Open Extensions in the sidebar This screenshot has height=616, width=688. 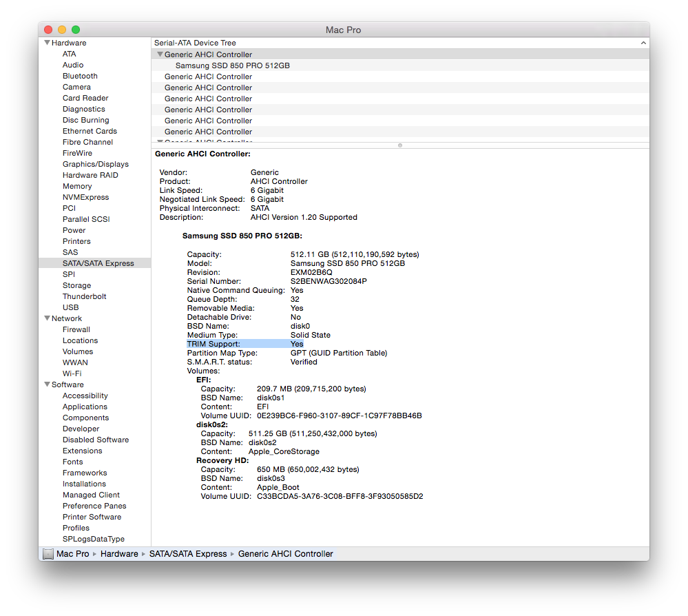pos(82,451)
